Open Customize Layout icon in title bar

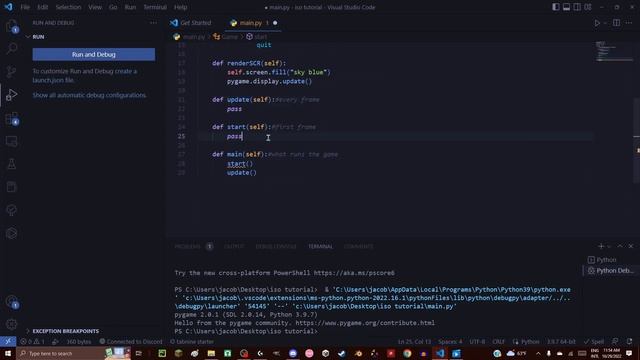(588, 7)
